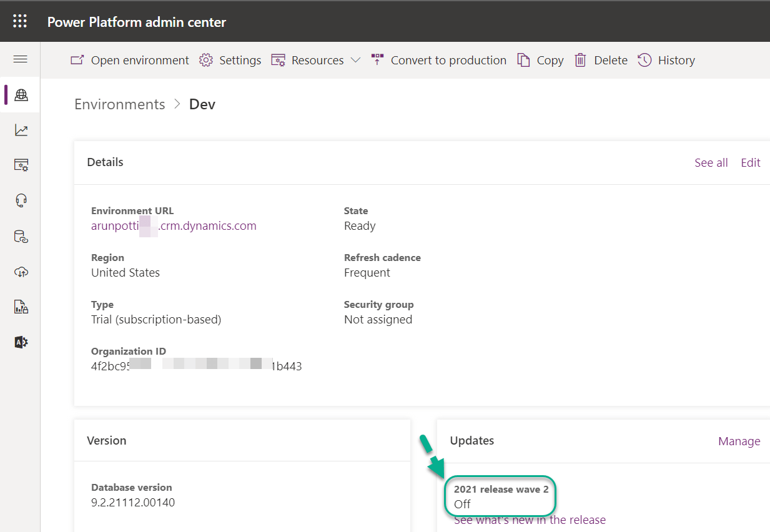Choose Copy in the command bar
Image resolution: width=770 pixels, height=532 pixels.
coord(550,61)
